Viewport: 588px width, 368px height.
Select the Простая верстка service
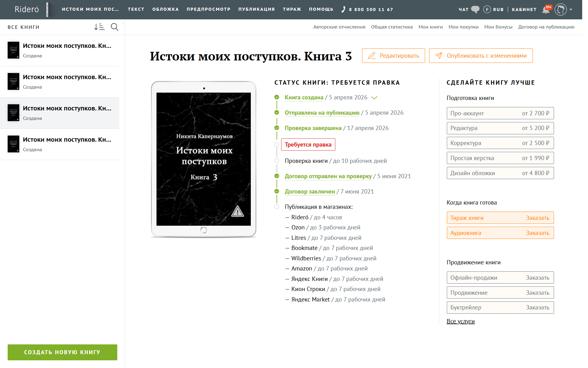coord(500,158)
